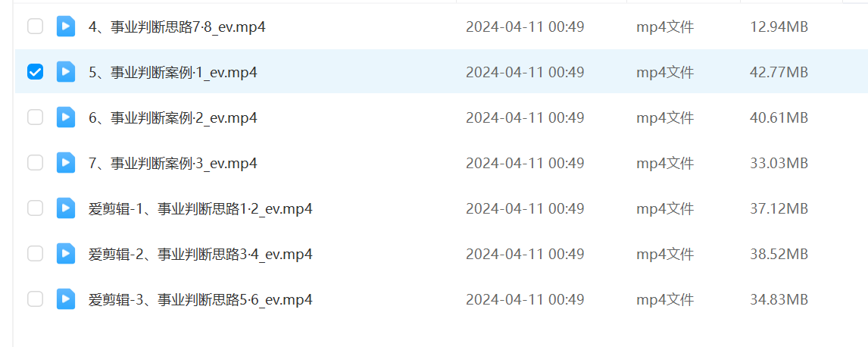The width and height of the screenshot is (868, 347).
Task: Check the box for 4、事业判断思路7·8_ev.mp4
Action: [x=36, y=26]
